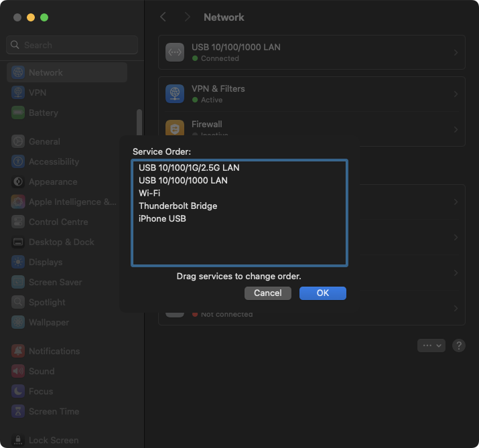Click Screen Time label in sidebar
This screenshot has width=479, height=448.
[x=54, y=412]
